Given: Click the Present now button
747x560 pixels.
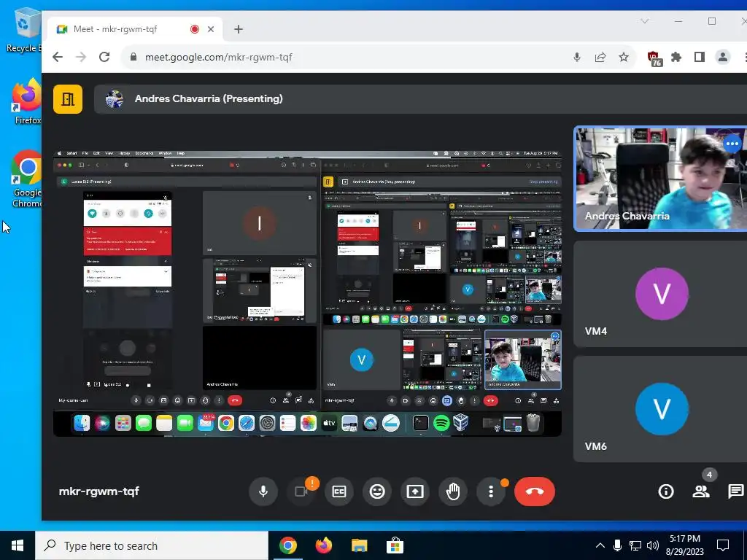Looking at the screenshot, I should [415, 491].
